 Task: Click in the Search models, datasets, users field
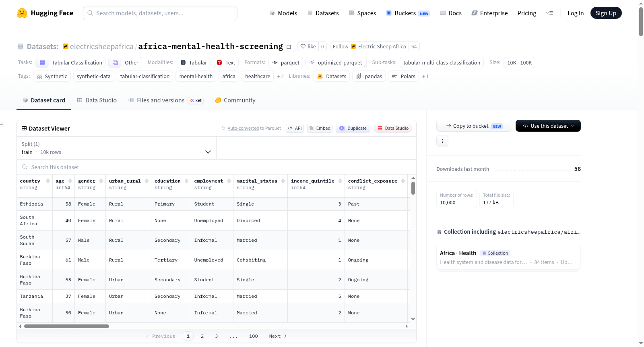160,13
